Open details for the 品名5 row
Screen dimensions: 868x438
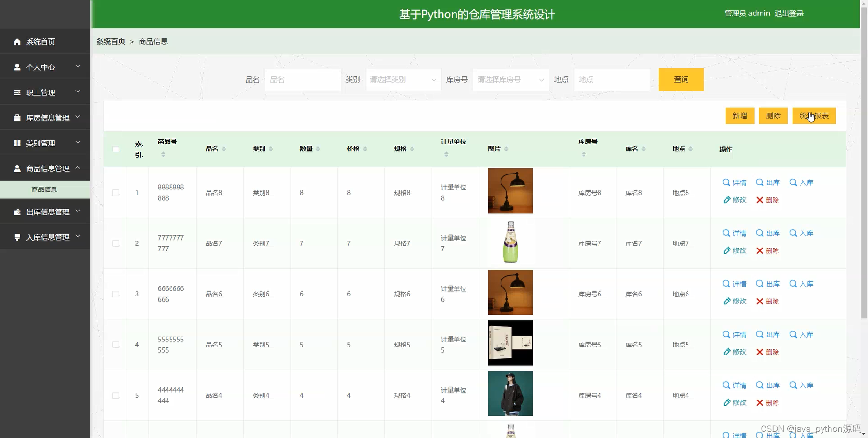[x=734, y=334]
